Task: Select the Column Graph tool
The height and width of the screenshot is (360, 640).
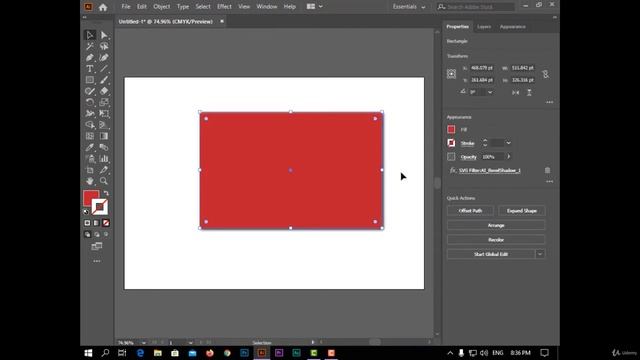Action: pos(104,158)
